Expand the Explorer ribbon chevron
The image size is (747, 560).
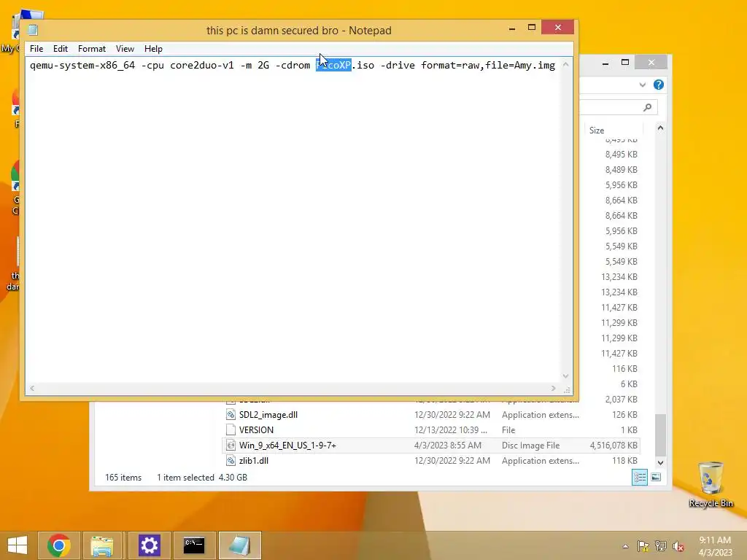click(x=643, y=85)
